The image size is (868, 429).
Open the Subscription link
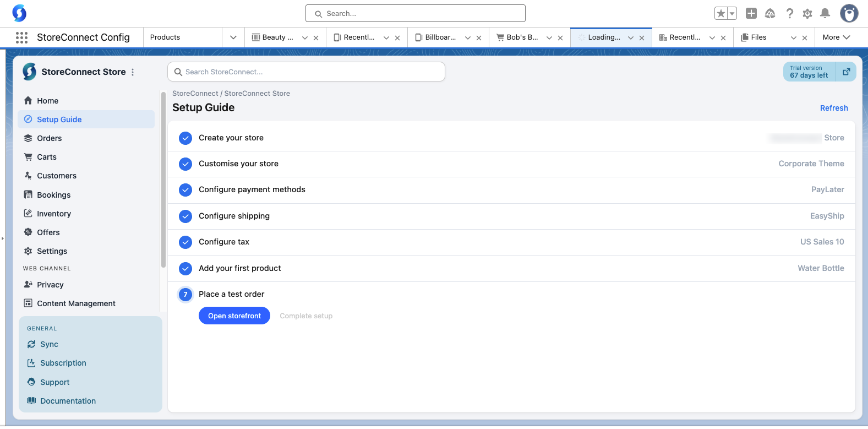click(63, 363)
